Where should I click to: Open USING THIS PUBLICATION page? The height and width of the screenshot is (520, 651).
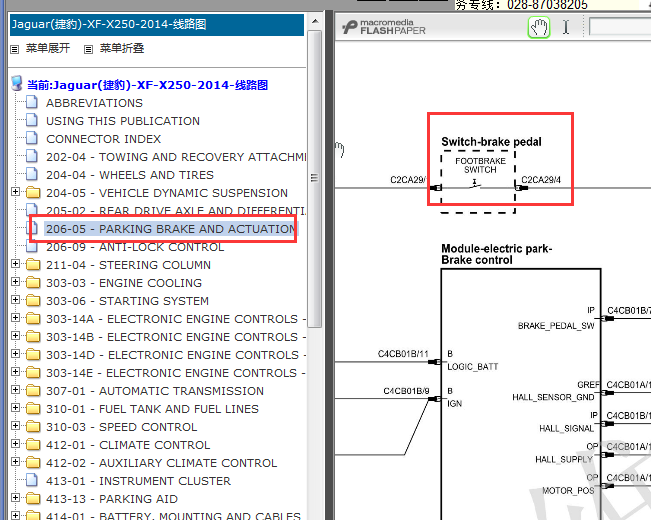[x=123, y=121]
